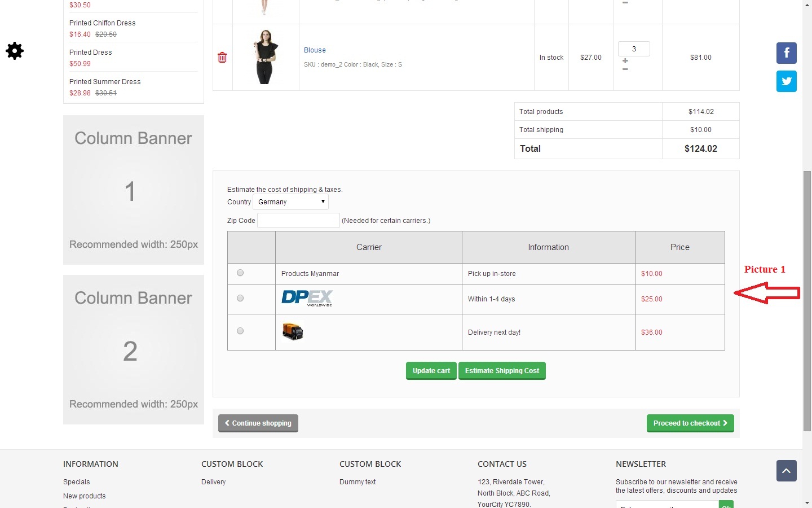The width and height of the screenshot is (812, 508).
Task: Select the DPEX carrier radio button
Action: coord(240,298)
